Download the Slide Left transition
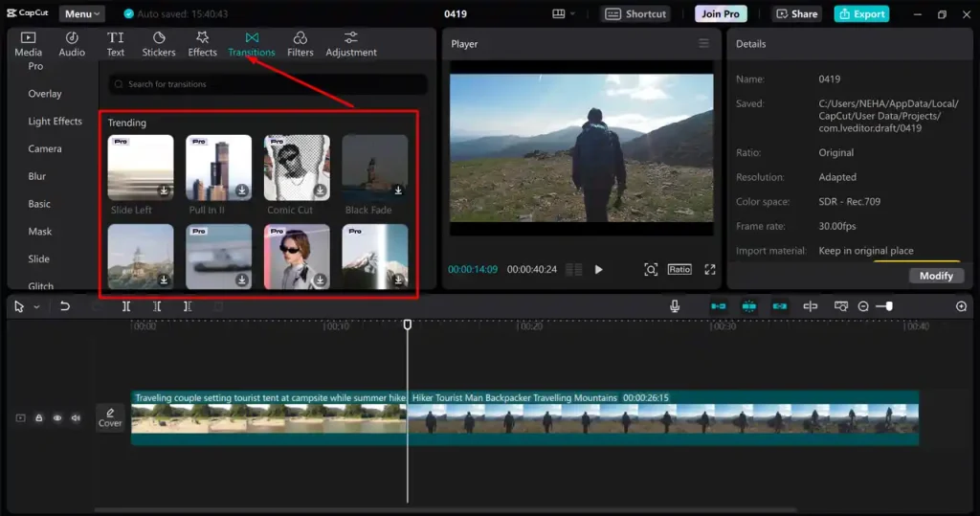This screenshot has width=980, height=516. point(164,191)
